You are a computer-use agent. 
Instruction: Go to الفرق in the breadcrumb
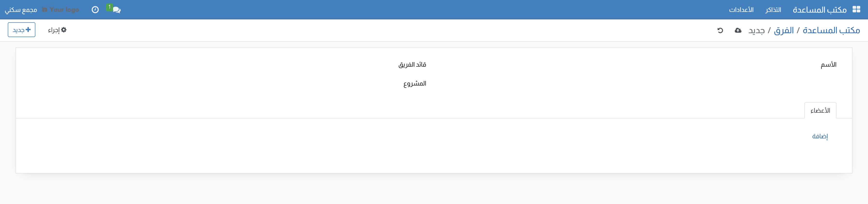[784, 30]
